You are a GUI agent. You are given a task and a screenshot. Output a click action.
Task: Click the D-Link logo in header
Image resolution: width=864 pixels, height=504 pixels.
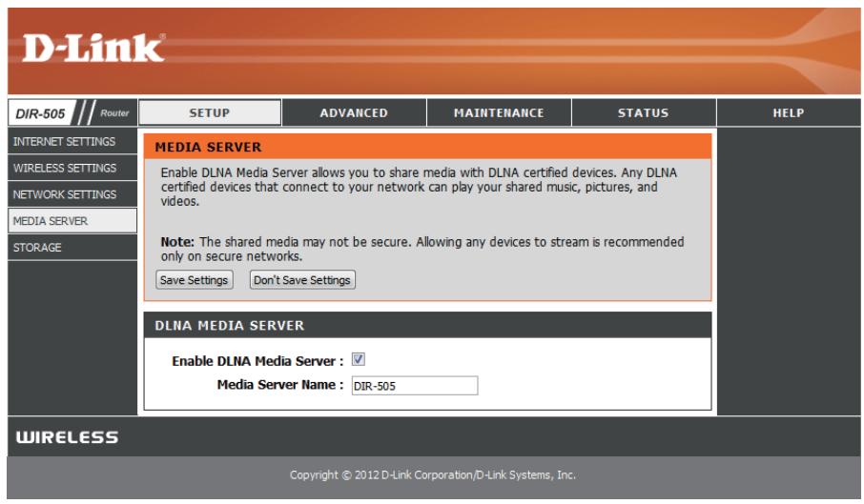93,48
